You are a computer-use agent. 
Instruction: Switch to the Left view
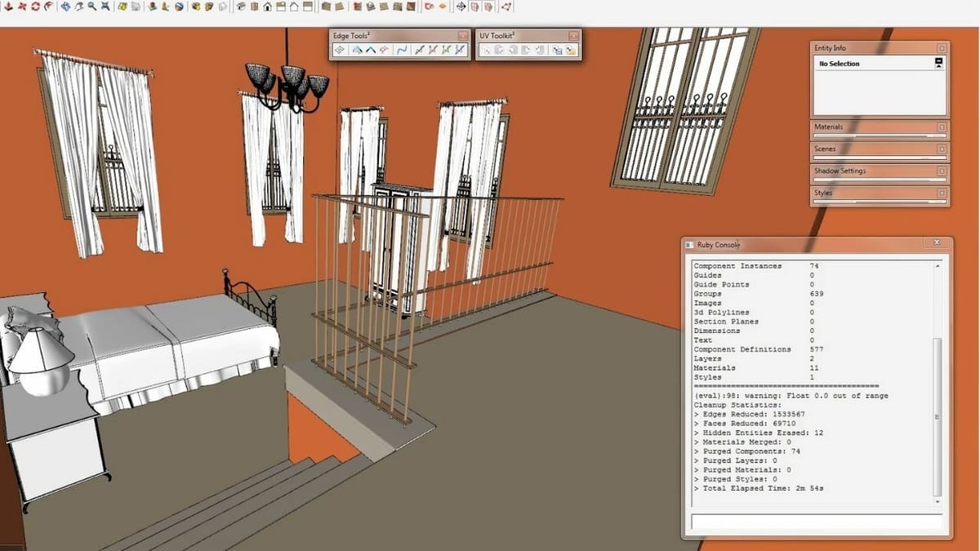point(307,7)
